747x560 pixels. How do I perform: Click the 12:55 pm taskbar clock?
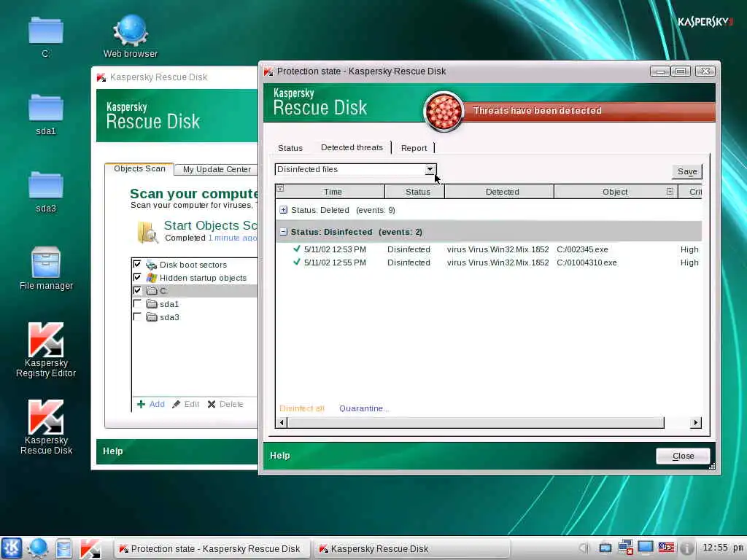point(723,548)
